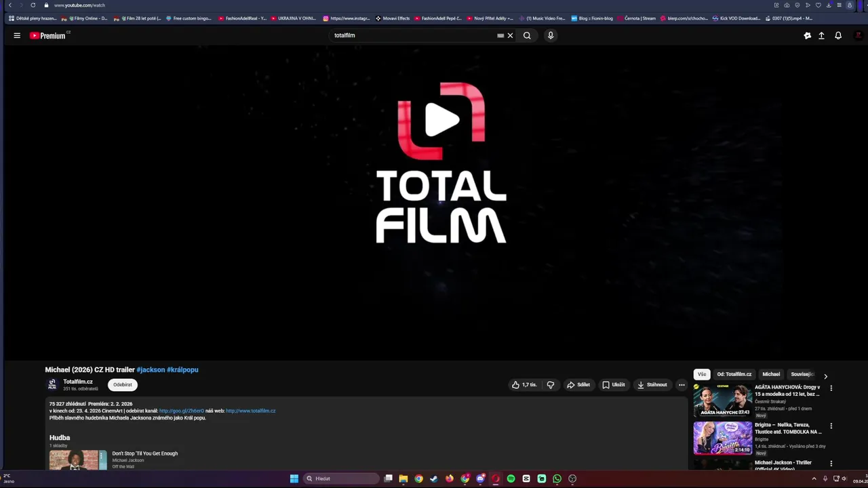Viewport: 868px width, 488px height.
Task: Reload the page with browser refresh
Action: (x=33, y=5)
